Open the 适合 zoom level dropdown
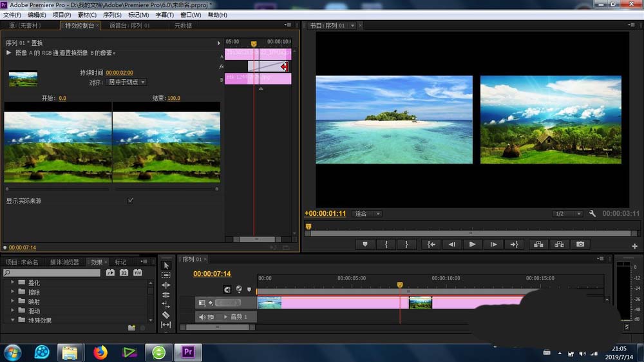The height and width of the screenshot is (362, 644). pyautogui.click(x=367, y=214)
